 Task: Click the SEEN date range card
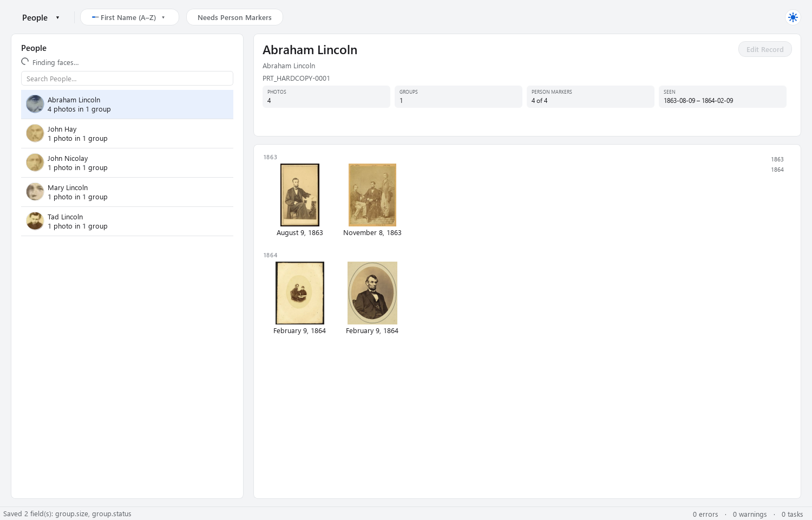click(723, 96)
